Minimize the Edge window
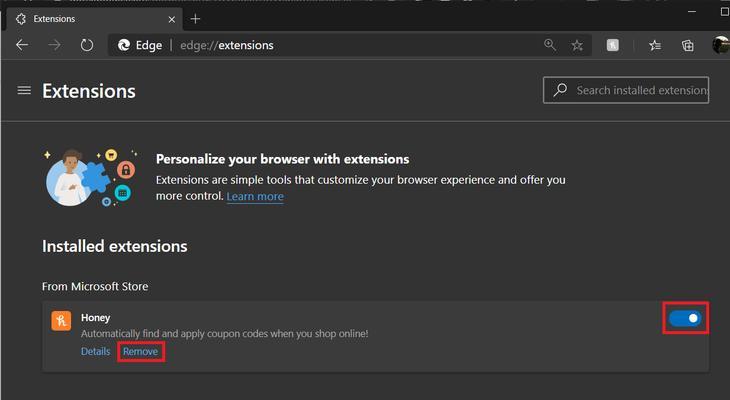This screenshot has width=730, height=400. 692,12
